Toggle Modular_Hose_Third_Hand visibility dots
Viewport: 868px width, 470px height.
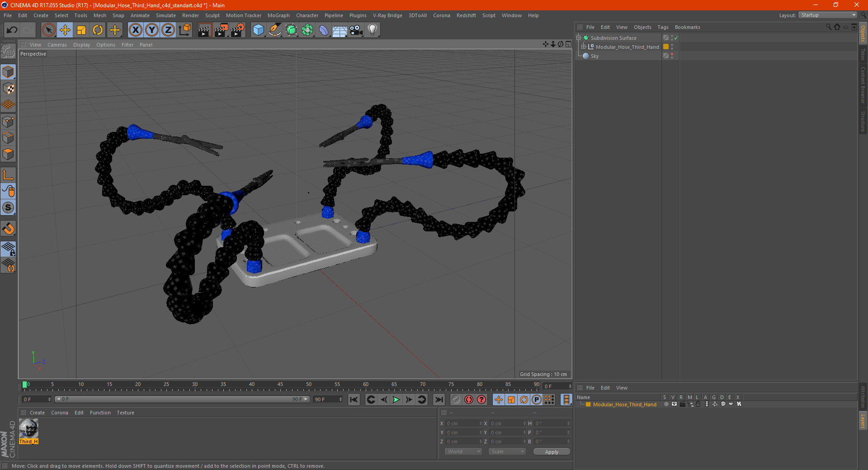click(x=672, y=47)
